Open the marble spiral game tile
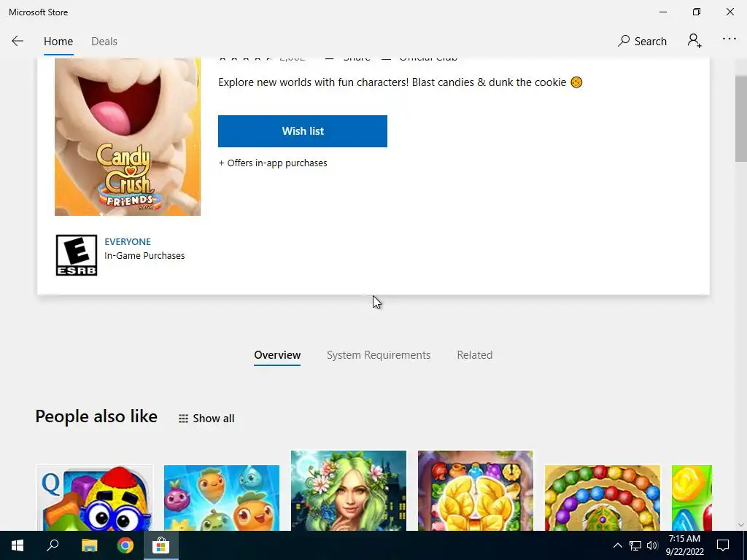The height and width of the screenshot is (560, 747). [602, 497]
